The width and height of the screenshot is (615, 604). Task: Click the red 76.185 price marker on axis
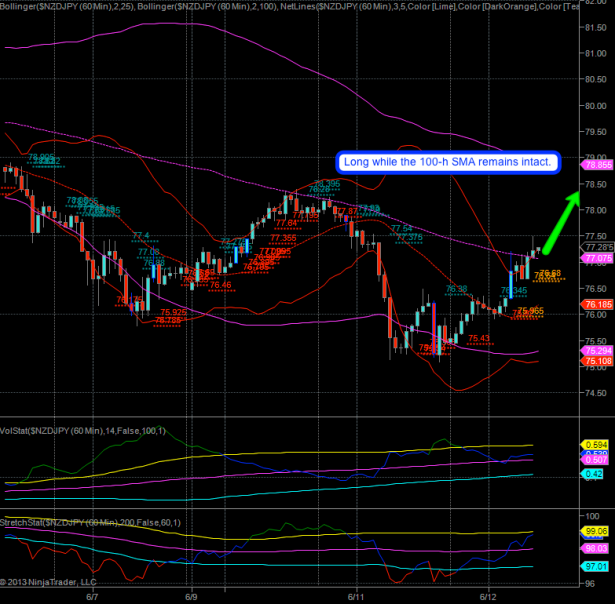point(598,304)
